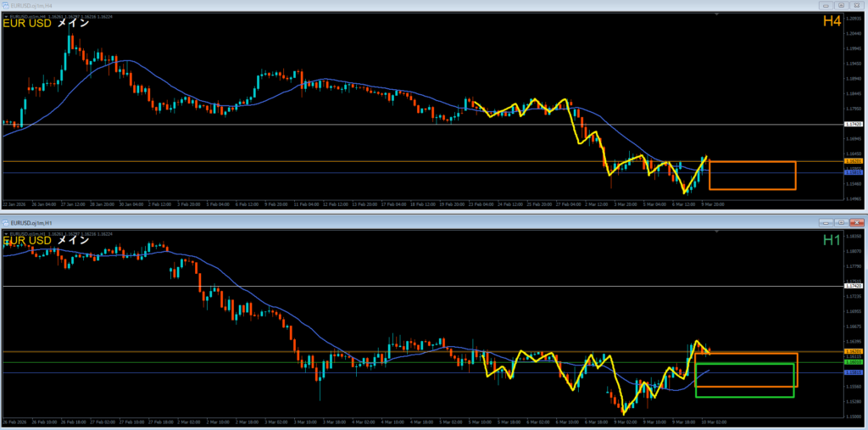The width and height of the screenshot is (868, 430).
Task: Click the H4 timeframe label text
Action: (x=832, y=23)
